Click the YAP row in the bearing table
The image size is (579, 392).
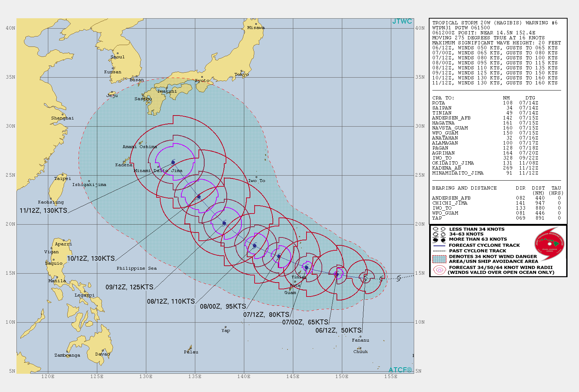[496, 218]
